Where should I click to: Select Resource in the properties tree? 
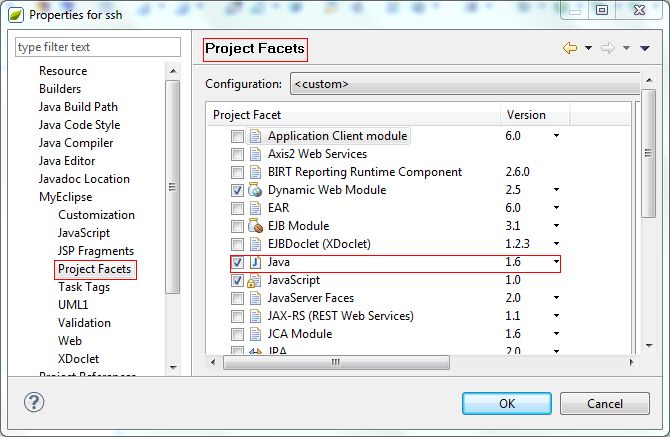pos(63,71)
